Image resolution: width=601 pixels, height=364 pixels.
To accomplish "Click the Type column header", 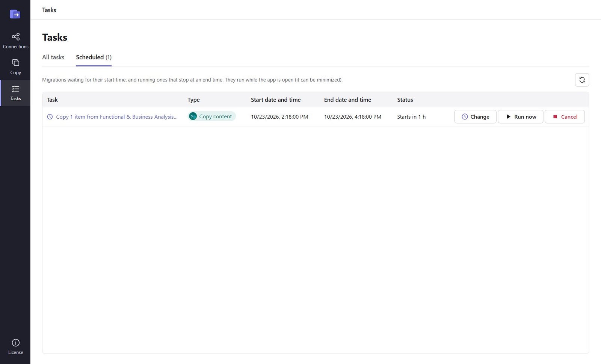I will 193,100.
